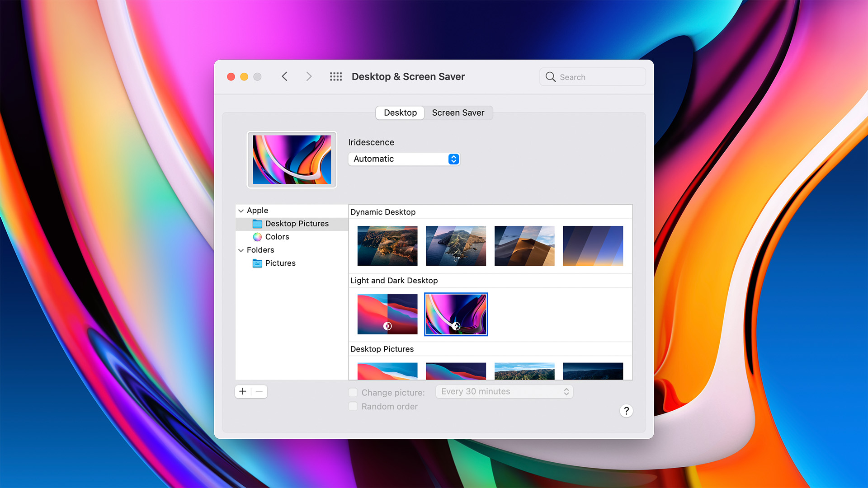
Task: Collapse the Apple section chevron
Action: pos(241,211)
